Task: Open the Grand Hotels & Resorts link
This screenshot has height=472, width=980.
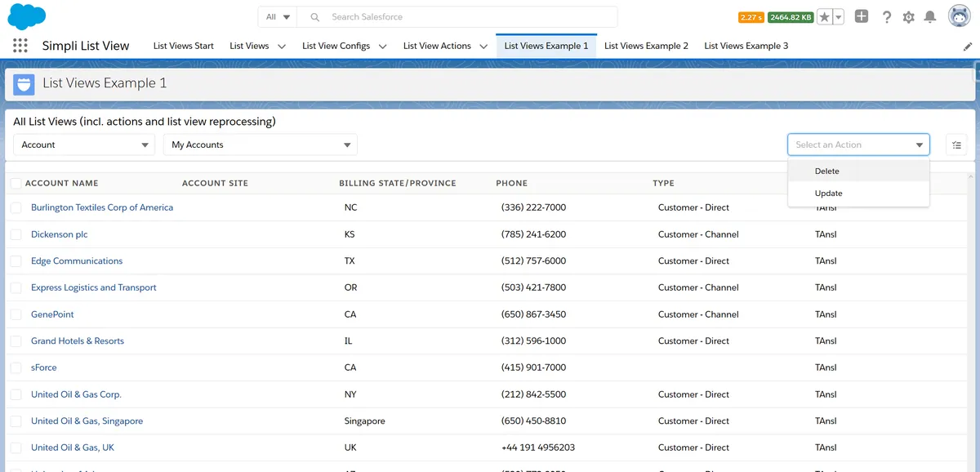Action: pos(78,341)
